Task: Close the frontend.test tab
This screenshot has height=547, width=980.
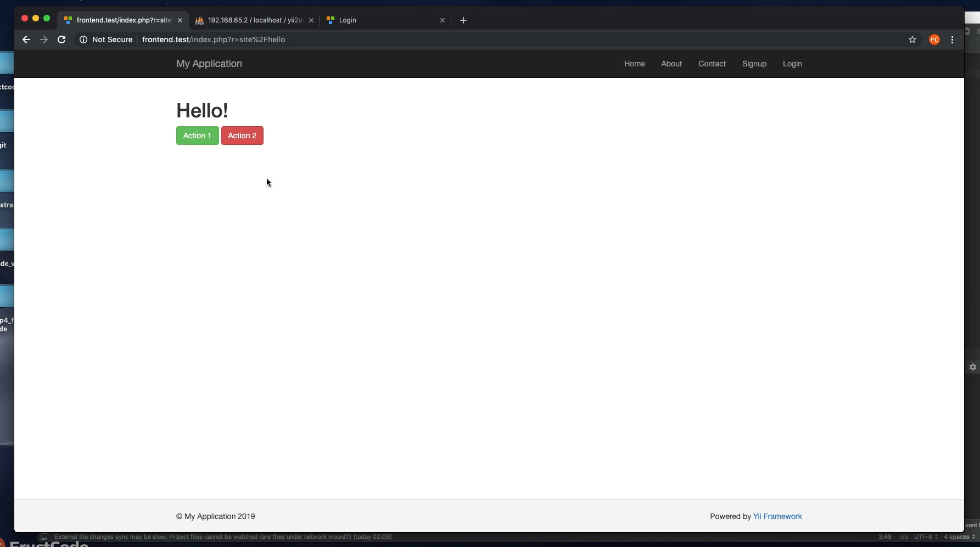Action: (180, 20)
